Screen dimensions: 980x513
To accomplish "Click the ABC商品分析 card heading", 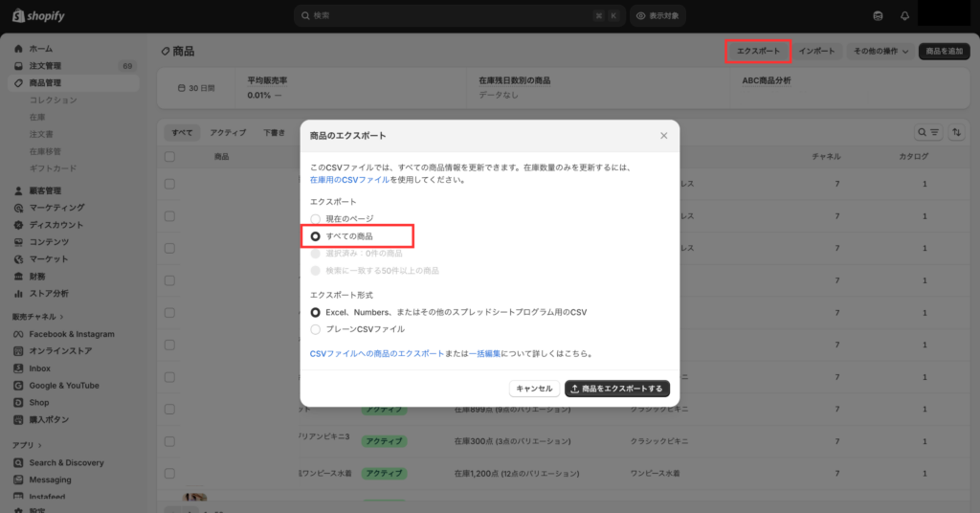I will [767, 80].
